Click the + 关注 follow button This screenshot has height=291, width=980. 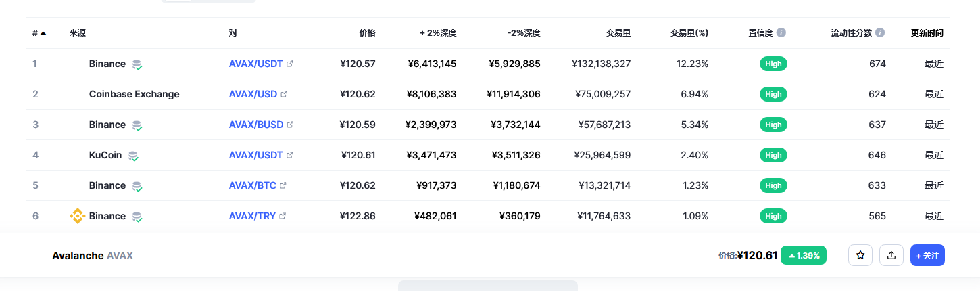click(927, 255)
